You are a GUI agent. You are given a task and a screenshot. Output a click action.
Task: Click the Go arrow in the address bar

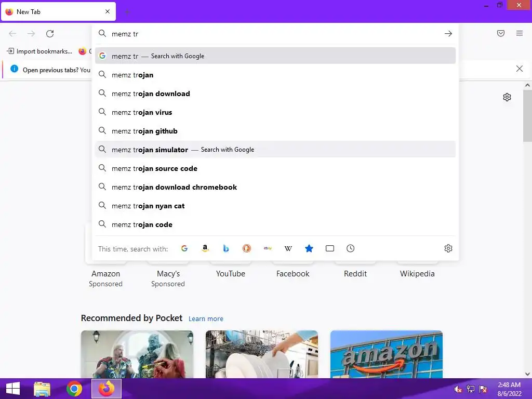448,34
